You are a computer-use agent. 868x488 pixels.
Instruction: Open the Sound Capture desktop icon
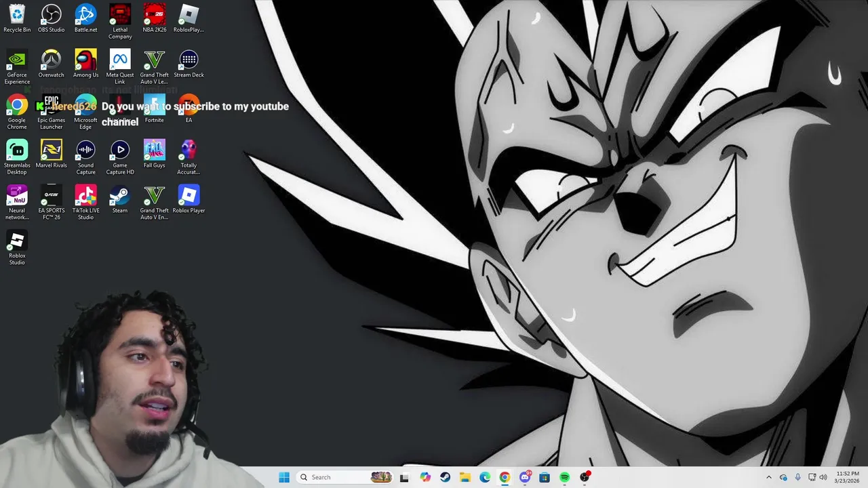click(x=85, y=157)
